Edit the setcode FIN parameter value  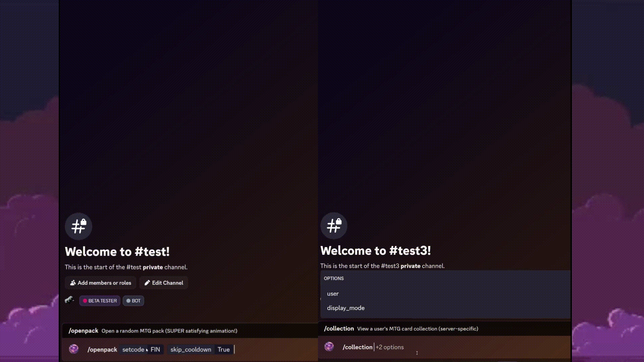[x=155, y=350]
